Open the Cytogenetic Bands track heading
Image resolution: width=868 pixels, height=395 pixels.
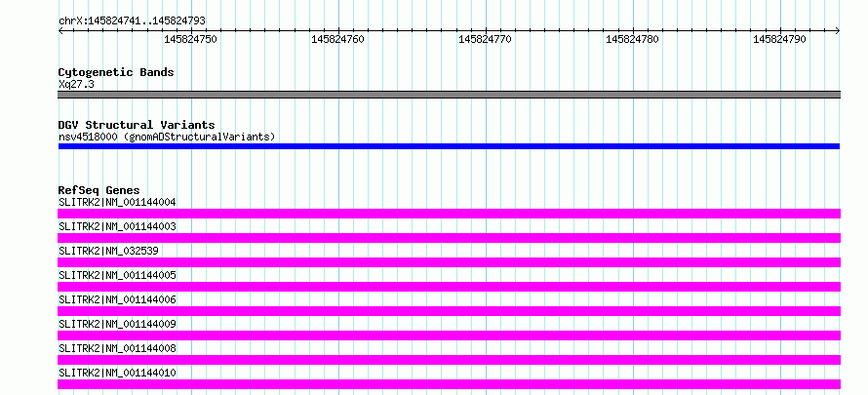pos(116,72)
